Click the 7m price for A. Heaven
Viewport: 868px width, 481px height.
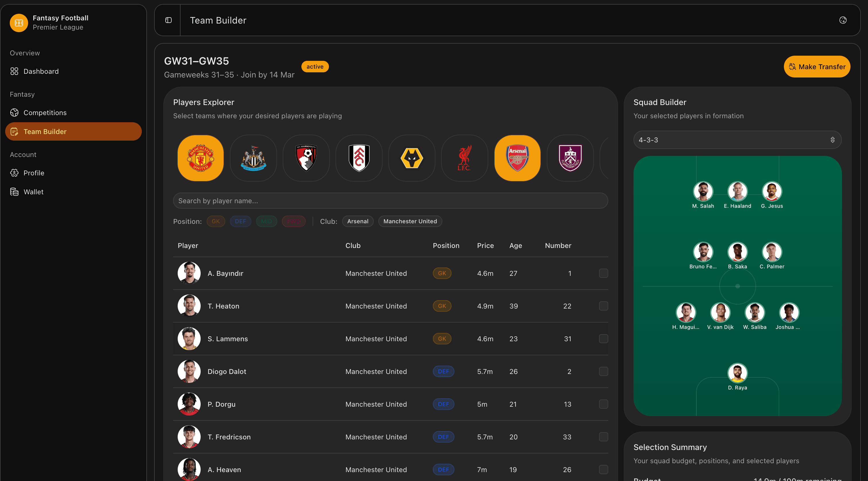point(482,469)
